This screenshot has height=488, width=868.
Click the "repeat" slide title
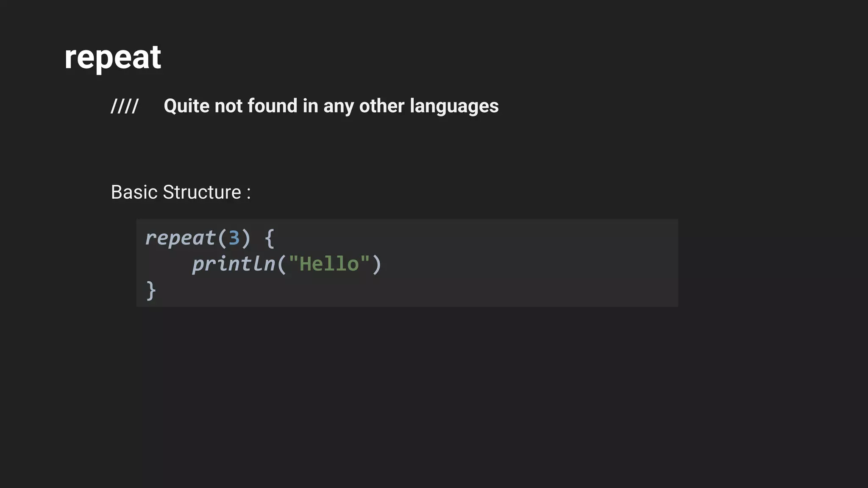[x=112, y=58]
